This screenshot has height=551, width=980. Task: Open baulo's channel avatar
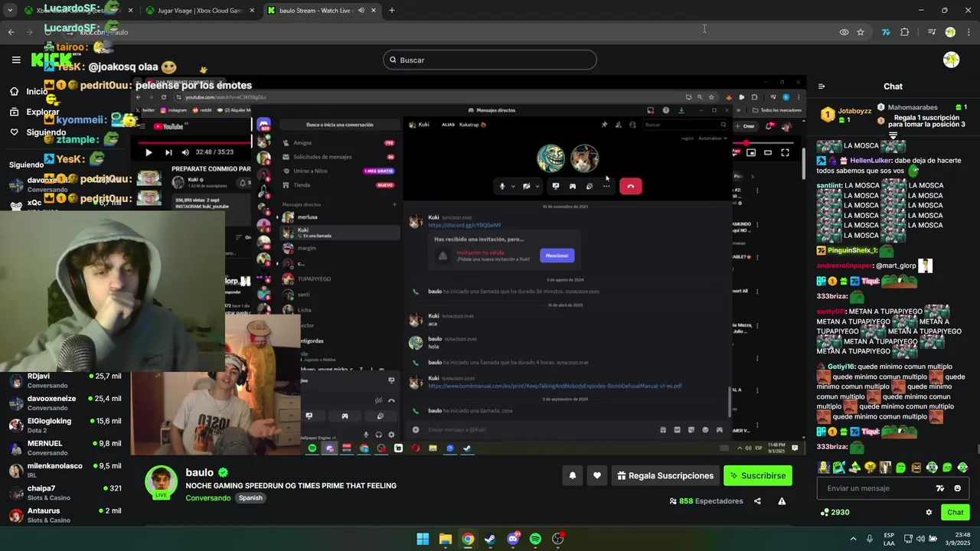point(162,482)
